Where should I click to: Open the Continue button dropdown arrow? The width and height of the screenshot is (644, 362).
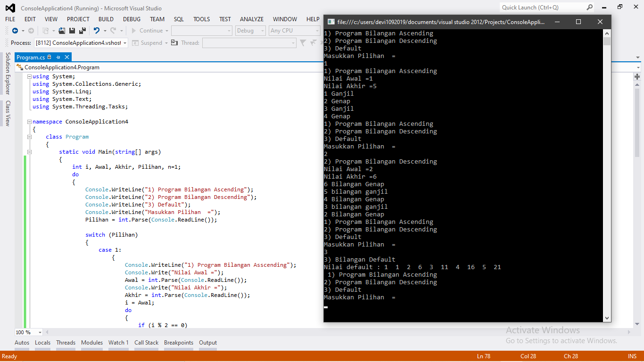click(x=166, y=31)
